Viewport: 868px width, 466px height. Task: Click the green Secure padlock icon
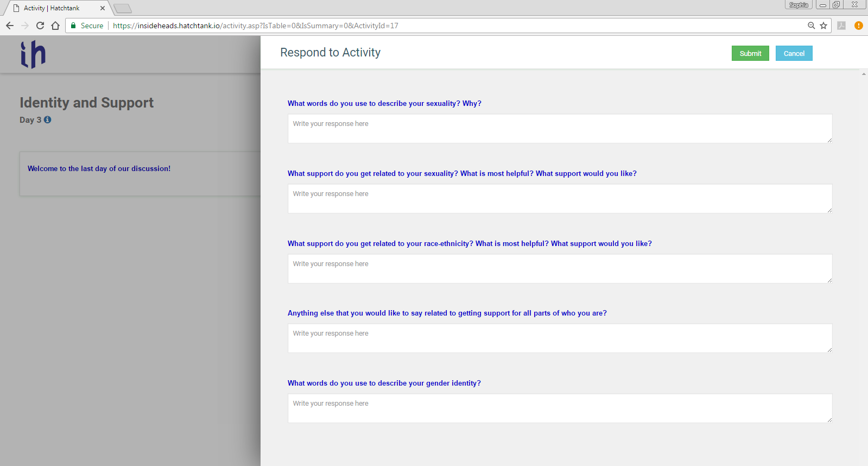pyautogui.click(x=73, y=26)
